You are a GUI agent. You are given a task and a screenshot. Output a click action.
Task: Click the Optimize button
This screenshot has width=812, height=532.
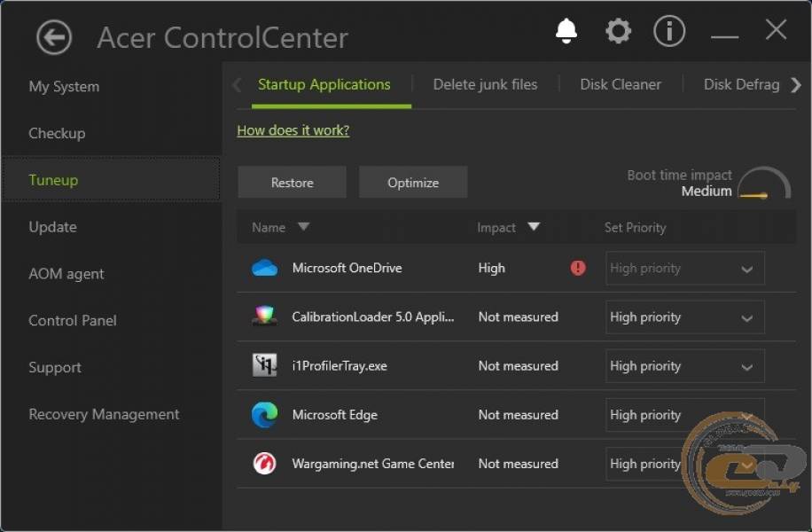pos(413,183)
